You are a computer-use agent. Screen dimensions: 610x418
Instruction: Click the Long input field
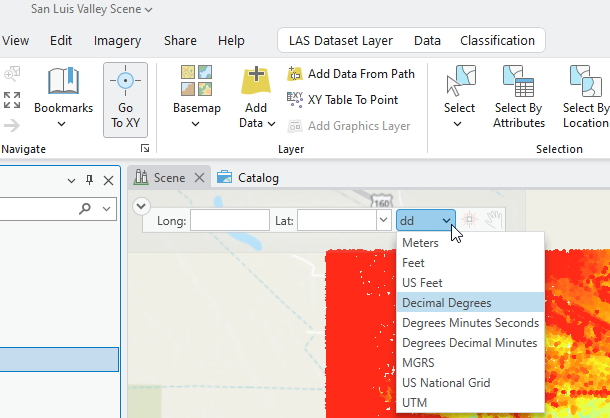(x=230, y=220)
